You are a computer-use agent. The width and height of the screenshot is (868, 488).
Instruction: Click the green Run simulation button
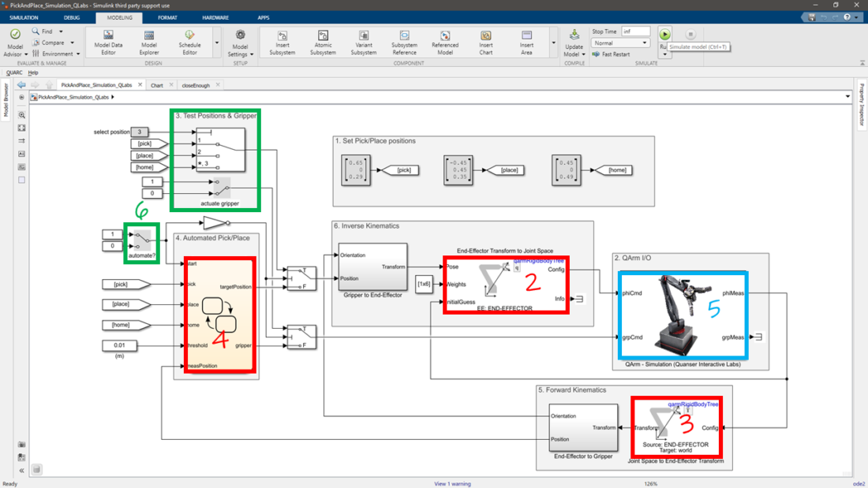click(665, 35)
